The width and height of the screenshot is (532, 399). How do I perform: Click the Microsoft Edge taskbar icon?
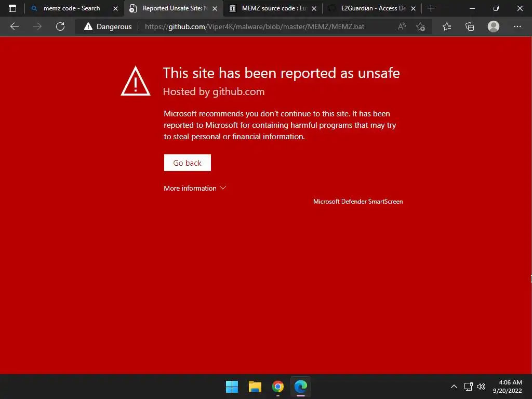pyautogui.click(x=301, y=387)
